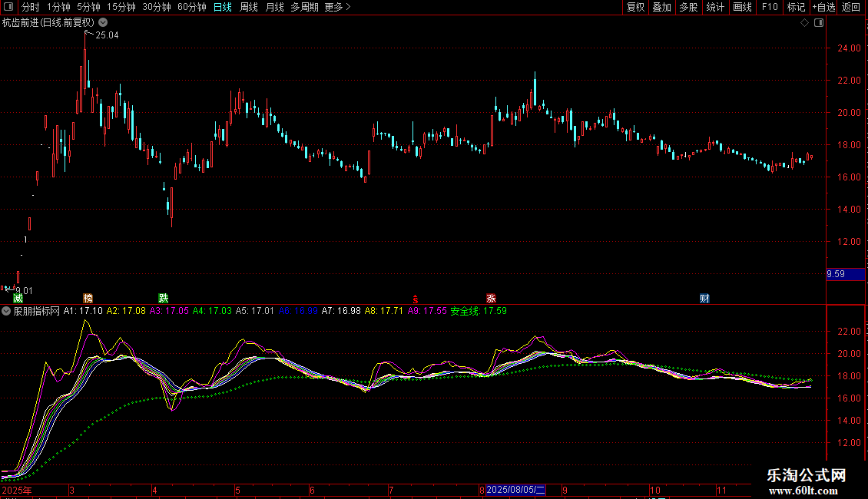Viewport: 868px width, 499px height.
Task: Add stock via +自选 button
Action: click(x=823, y=8)
